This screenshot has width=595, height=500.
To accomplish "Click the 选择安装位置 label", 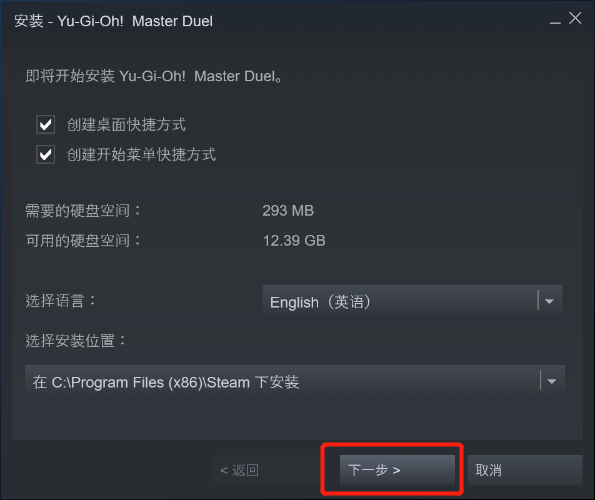I will [x=76, y=340].
